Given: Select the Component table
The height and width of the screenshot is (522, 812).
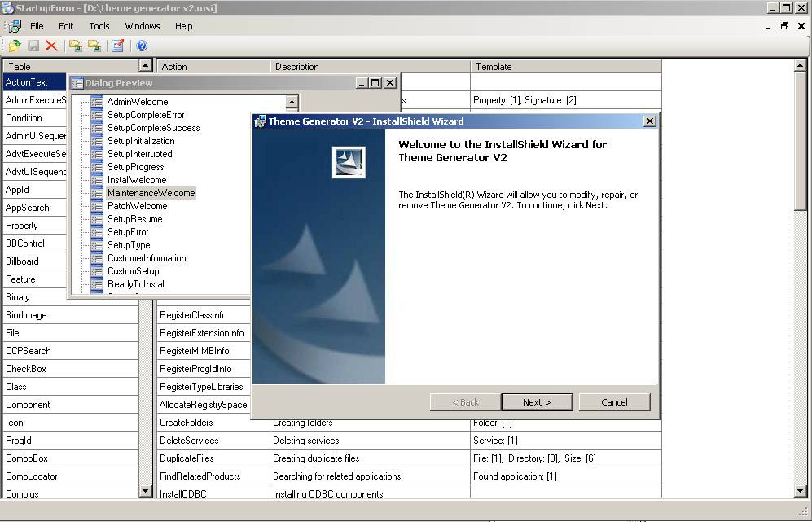Looking at the screenshot, I should point(71,405).
